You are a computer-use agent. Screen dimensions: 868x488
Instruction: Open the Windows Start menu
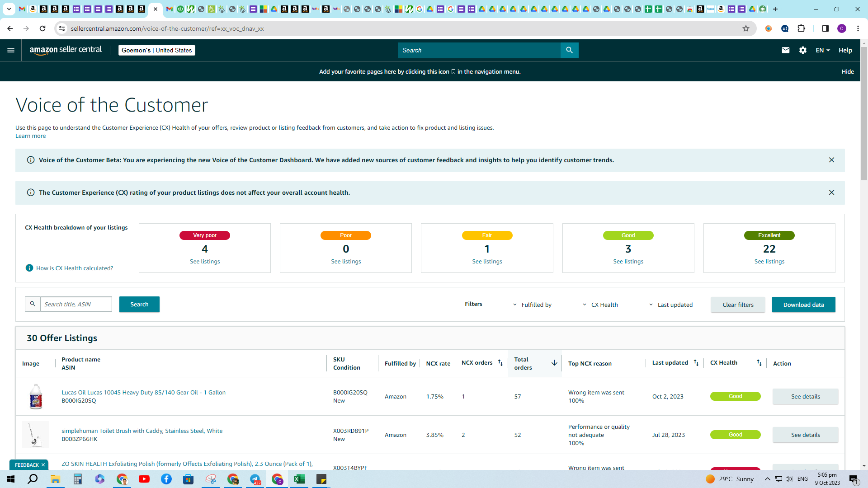pyautogui.click(x=11, y=479)
